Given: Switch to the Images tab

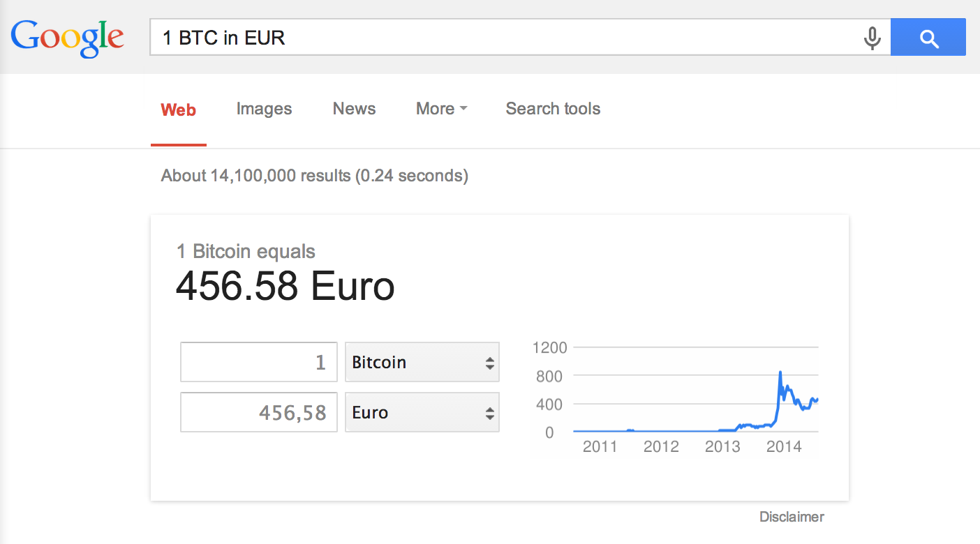Looking at the screenshot, I should pos(264,109).
